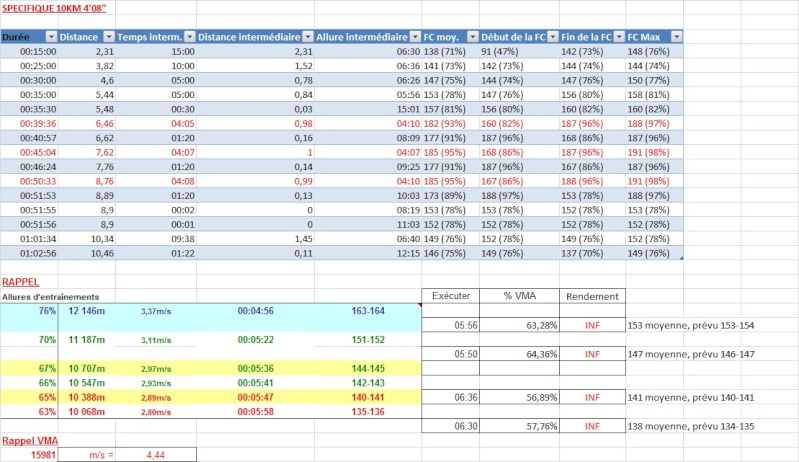Select the % VMA value 64,36%
This screenshot has width=799, height=462.
pos(519,354)
